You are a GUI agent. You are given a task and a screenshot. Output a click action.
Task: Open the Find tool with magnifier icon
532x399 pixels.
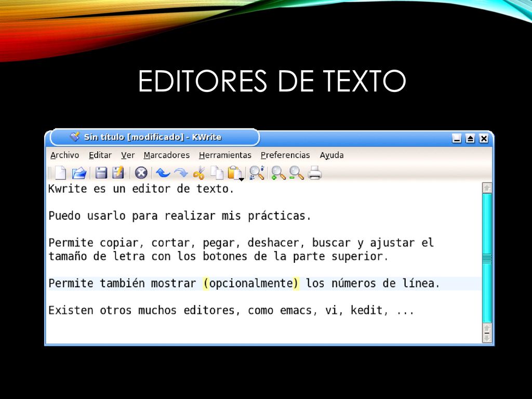(257, 172)
